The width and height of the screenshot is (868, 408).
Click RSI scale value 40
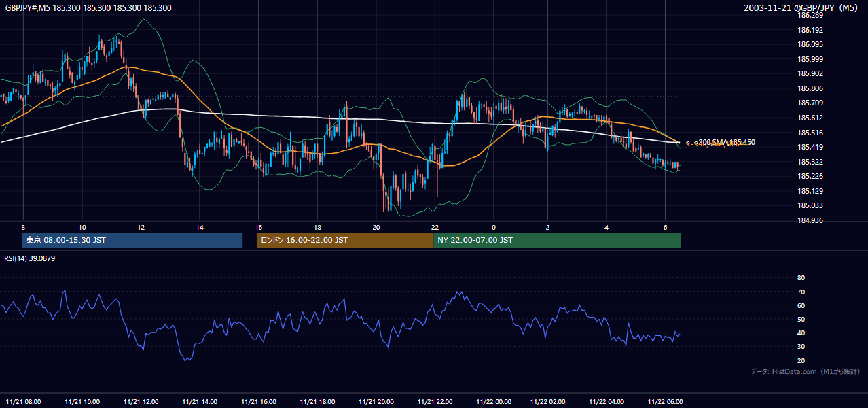[801, 333]
